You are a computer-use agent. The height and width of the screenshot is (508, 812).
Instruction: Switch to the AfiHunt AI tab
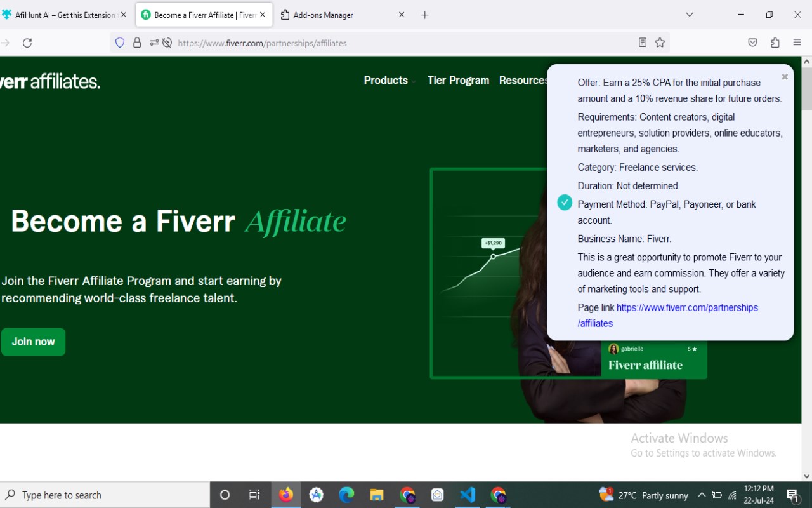(x=65, y=15)
